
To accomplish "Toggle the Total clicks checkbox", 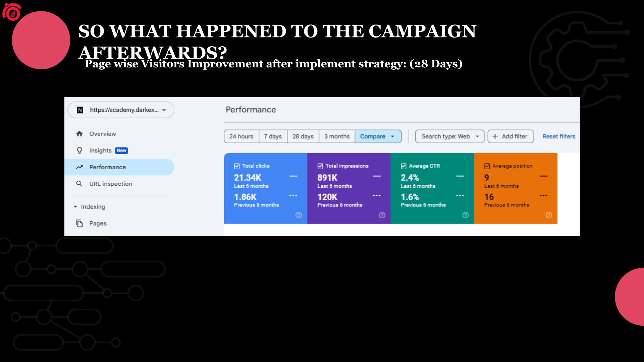I will click(x=237, y=166).
